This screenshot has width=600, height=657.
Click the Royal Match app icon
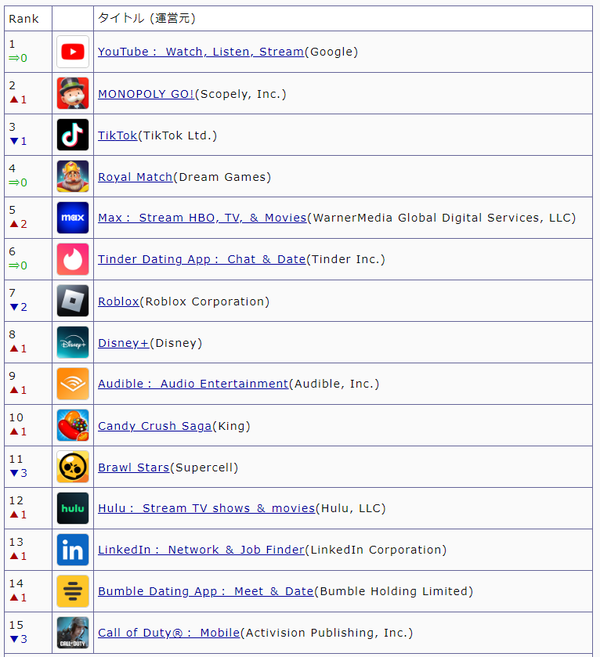click(72, 176)
